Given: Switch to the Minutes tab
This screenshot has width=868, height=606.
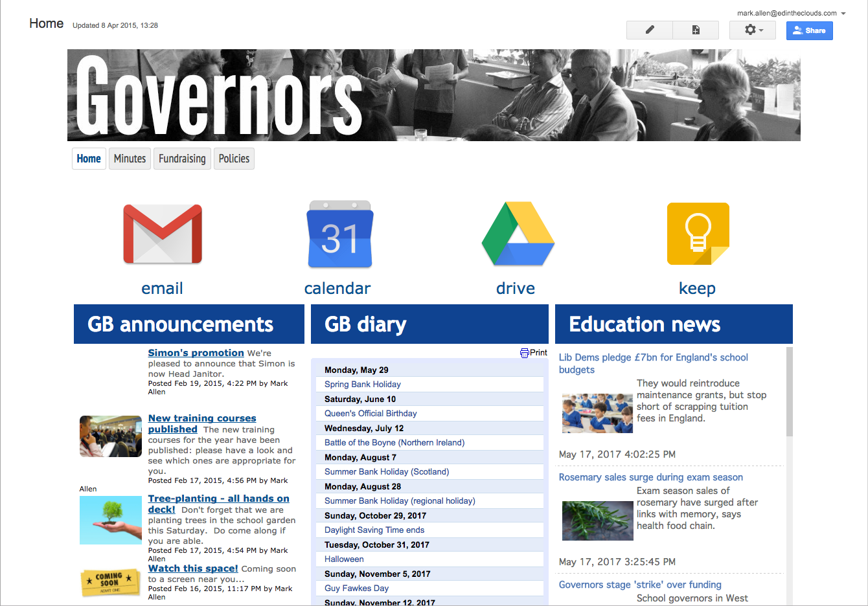Looking at the screenshot, I should tap(130, 159).
